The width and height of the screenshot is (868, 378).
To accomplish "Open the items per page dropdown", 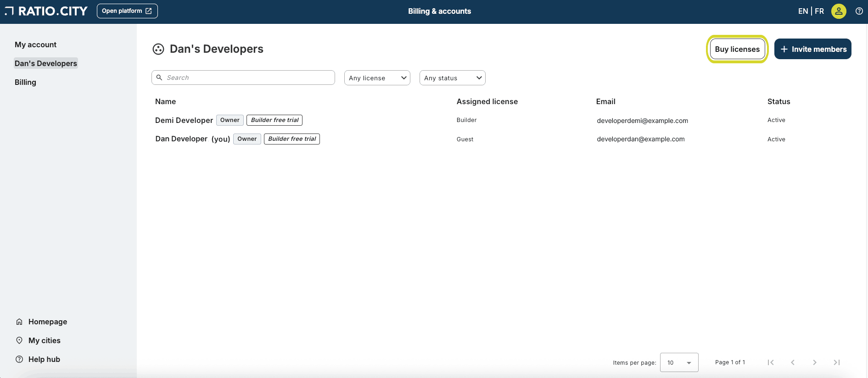I will pos(679,362).
